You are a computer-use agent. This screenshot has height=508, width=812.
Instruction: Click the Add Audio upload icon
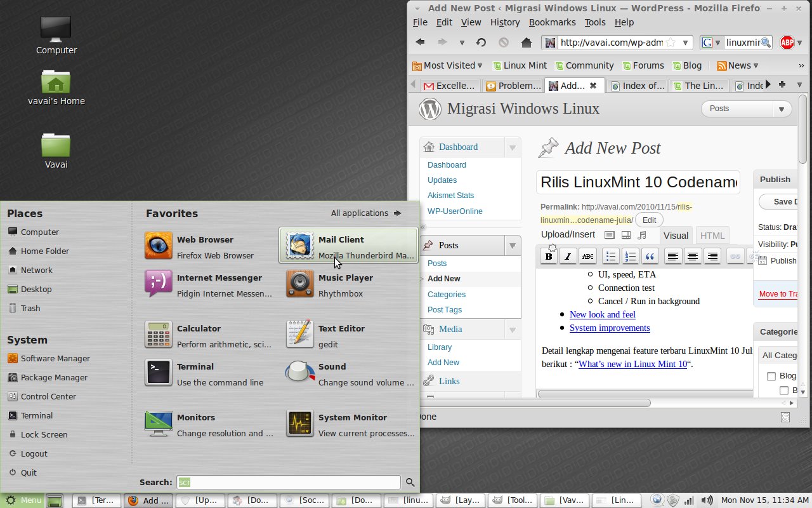pos(642,235)
